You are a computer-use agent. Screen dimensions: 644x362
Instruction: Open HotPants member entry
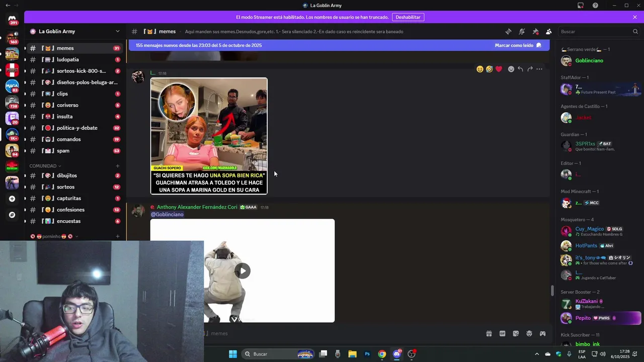click(599, 246)
